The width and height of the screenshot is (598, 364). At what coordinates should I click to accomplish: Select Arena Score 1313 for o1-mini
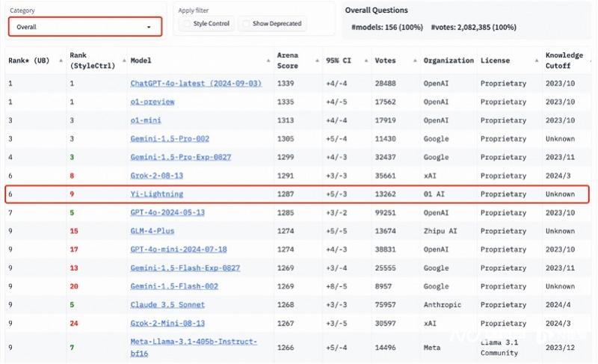click(286, 120)
